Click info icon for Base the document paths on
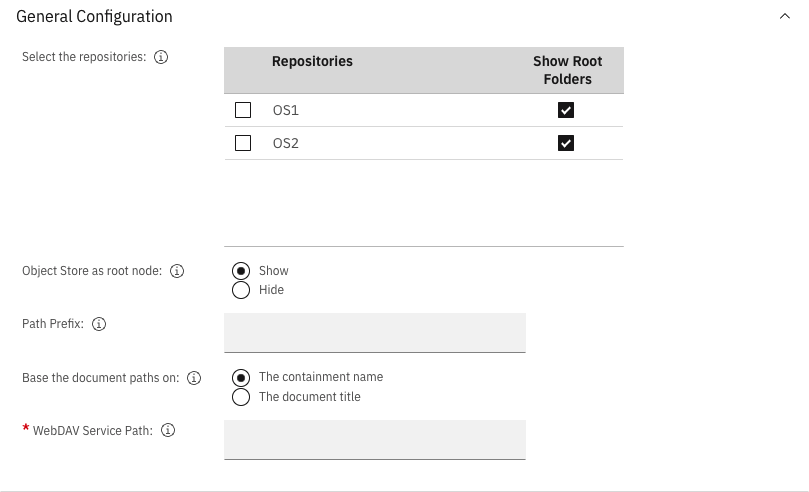The height and width of the screenshot is (492, 809). pos(194,378)
